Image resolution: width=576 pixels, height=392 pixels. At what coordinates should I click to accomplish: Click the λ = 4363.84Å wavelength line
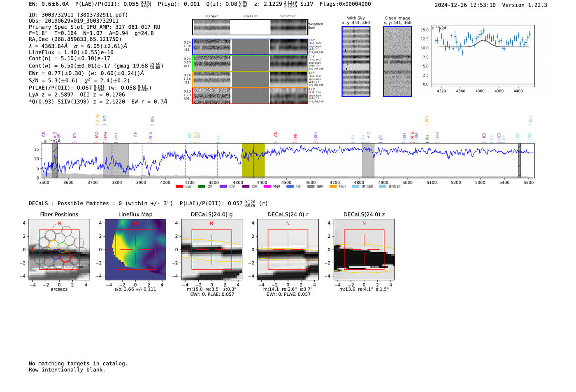pos(78,46)
